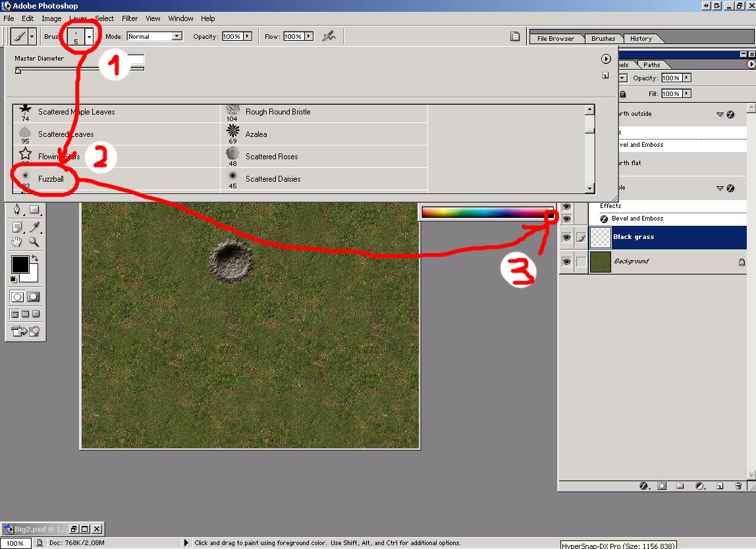Select the Pen tool
The image size is (756, 549).
click(x=17, y=210)
